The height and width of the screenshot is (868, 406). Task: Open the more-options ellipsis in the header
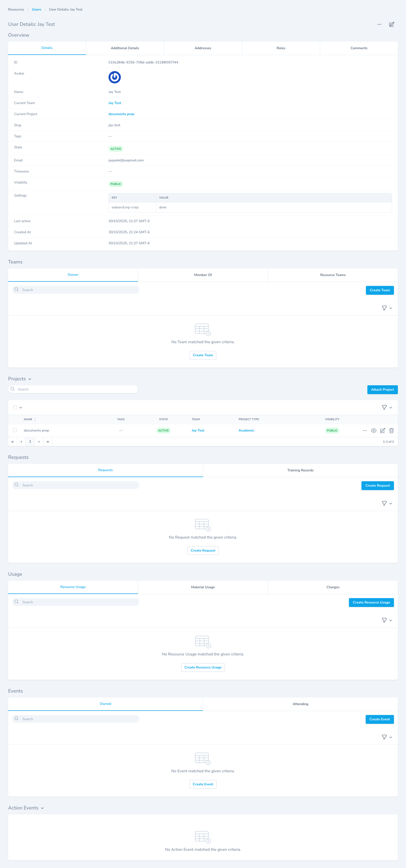click(379, 24)
